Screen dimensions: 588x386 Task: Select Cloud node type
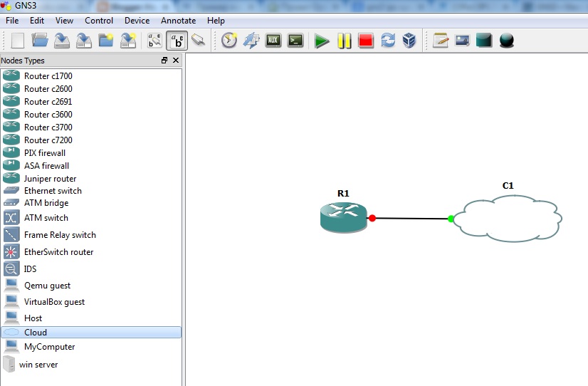tap(91, 333)
